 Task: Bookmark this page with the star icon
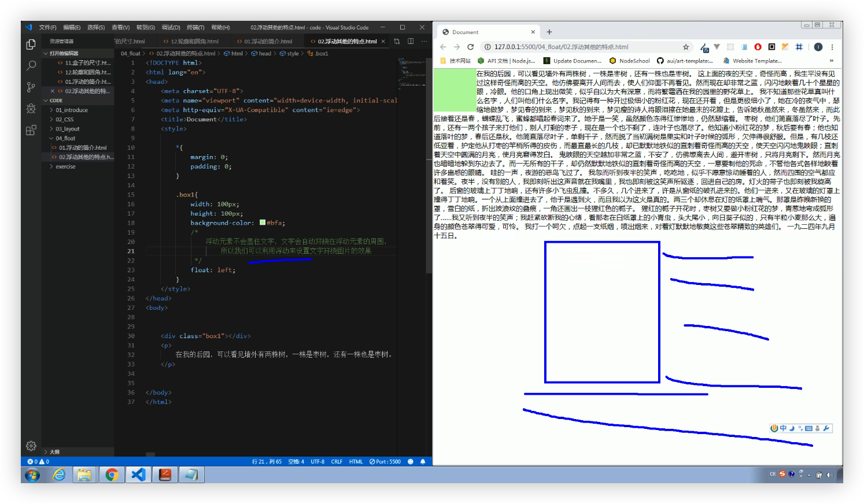686,47
